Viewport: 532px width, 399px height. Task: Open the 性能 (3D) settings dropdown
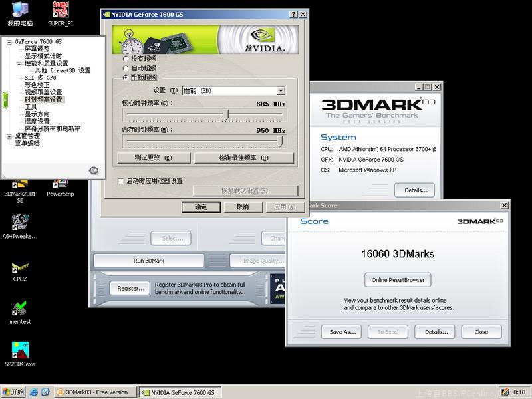click(x=281, y=91)
